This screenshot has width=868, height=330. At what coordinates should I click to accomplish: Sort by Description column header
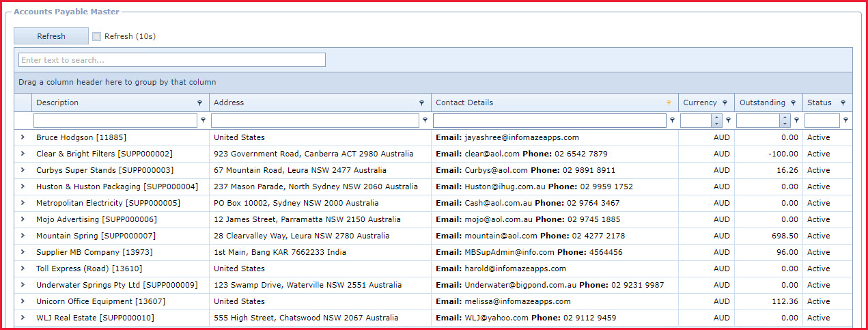click(x=120, y=102)
